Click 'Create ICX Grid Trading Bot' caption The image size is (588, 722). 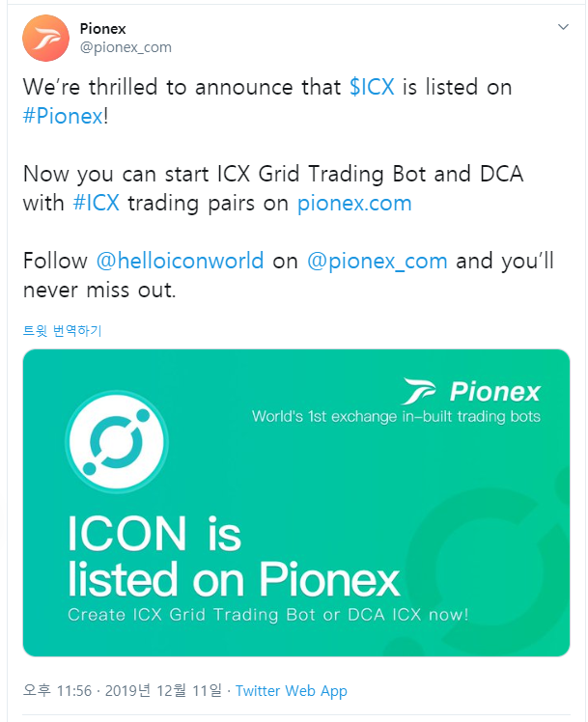(268, 615)
